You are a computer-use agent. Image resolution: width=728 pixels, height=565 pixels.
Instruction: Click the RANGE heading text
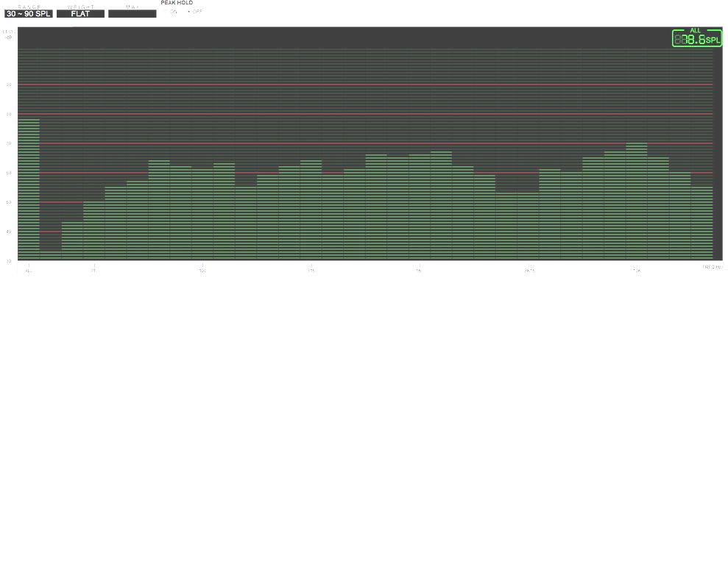pyautogui.click(x=29, y=7)
